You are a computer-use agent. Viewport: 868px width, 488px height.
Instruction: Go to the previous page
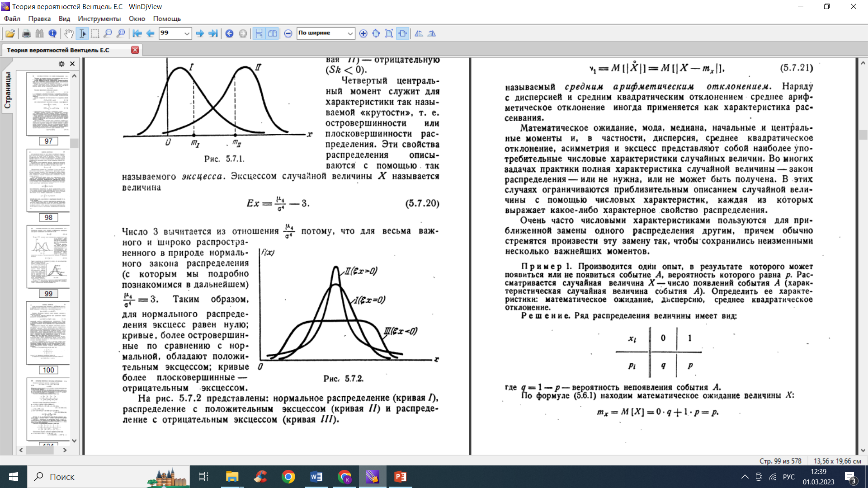pos(150,33)
